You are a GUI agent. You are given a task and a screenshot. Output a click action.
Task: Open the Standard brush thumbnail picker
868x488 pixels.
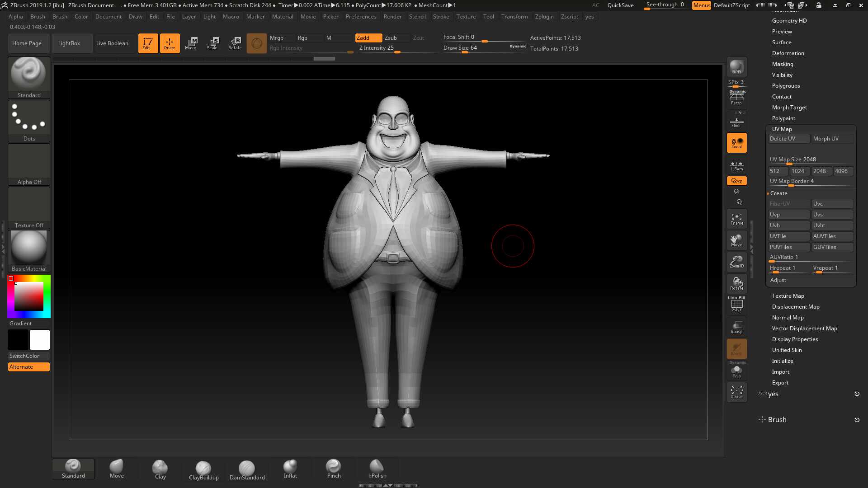click(x=29, y=77)
